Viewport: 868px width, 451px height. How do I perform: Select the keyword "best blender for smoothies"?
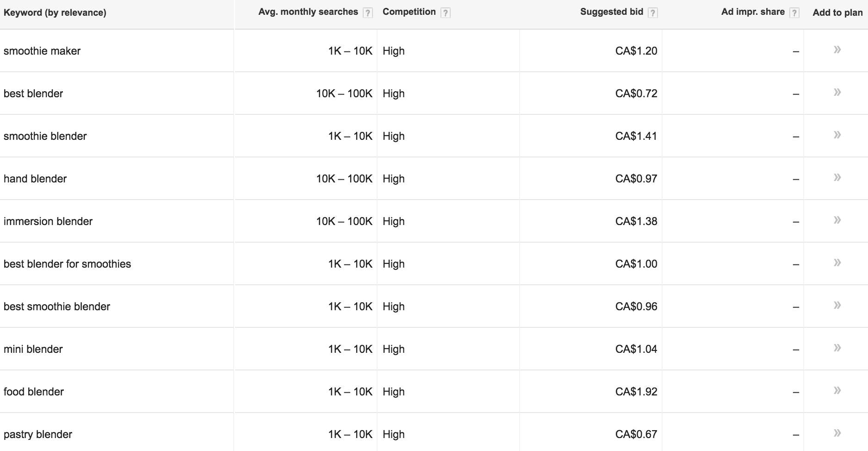pyautogui.click(x=67, y=263)
